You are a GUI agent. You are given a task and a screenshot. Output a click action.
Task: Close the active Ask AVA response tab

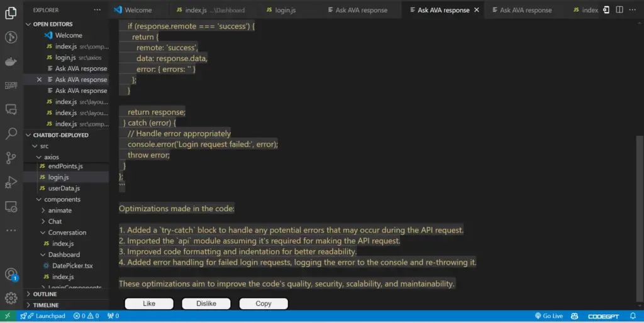point(477,10)
